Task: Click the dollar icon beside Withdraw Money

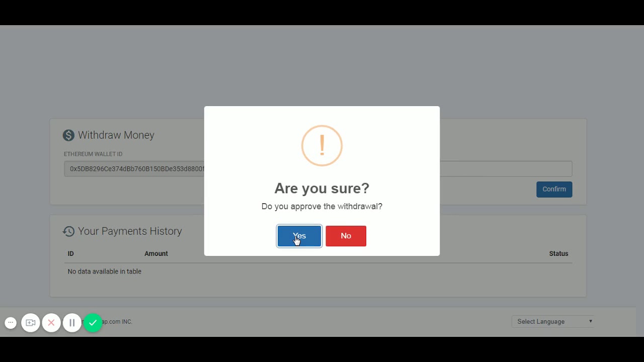Action: click(x=68, y=135)
